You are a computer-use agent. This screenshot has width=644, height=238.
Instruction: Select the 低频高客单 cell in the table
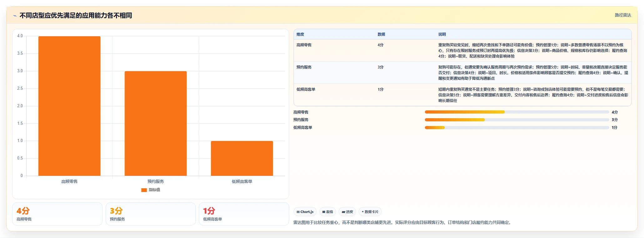(x=306, y=89)
